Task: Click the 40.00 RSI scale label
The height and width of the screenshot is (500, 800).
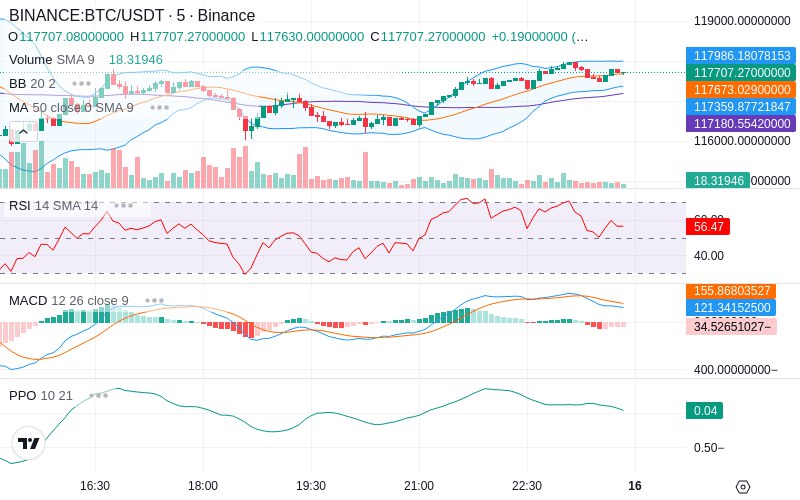Action: tap(709, 256)
